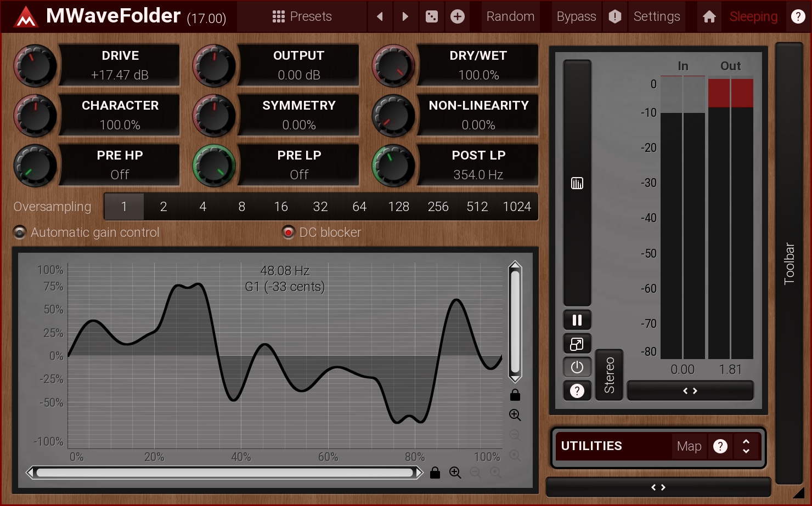Click the Map button in Utilities

(689, 446)
